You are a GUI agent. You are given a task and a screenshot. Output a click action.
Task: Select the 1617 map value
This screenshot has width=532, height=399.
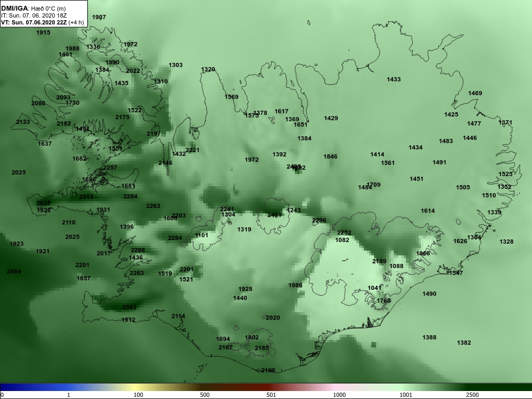tap(281, 111)
